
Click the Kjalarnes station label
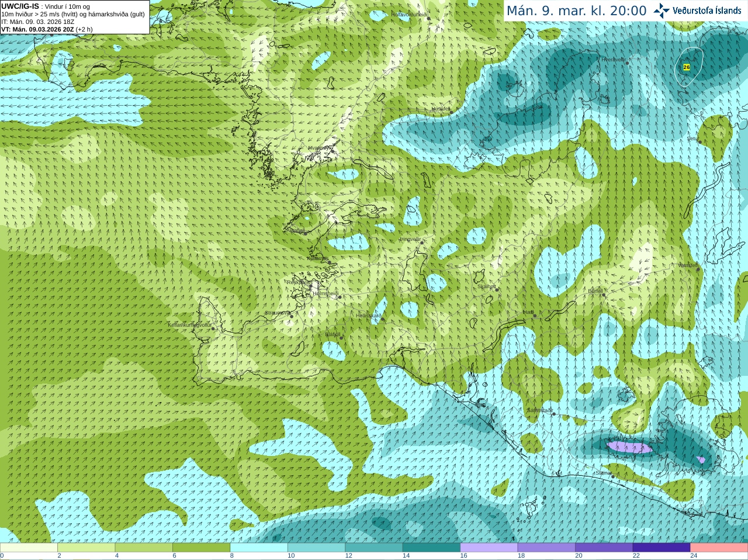(317, 258)
